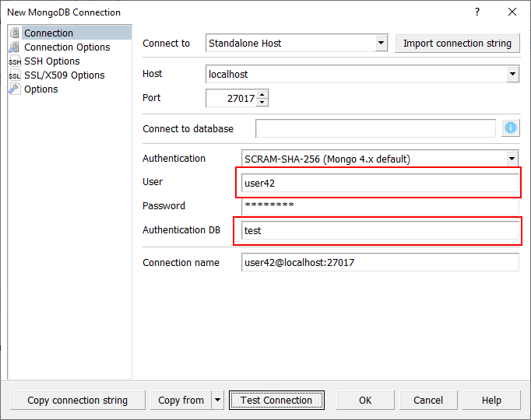Image resolution: width=531 pixels, height=420 pixels.
Task: Click the Connection Options icon in sidebar
Action: click(15, 47)
